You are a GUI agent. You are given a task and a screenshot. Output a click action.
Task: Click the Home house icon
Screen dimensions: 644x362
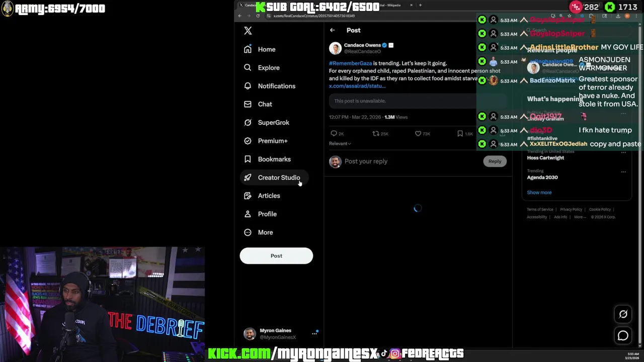(248, 49)
